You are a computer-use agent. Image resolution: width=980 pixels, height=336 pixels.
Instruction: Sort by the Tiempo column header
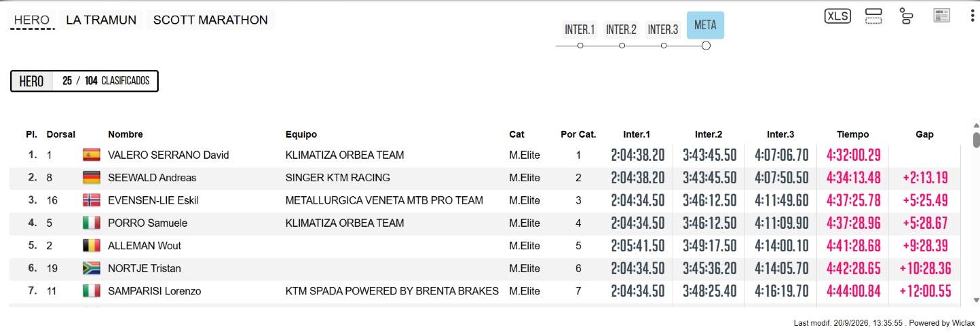[x=852, y=134]
